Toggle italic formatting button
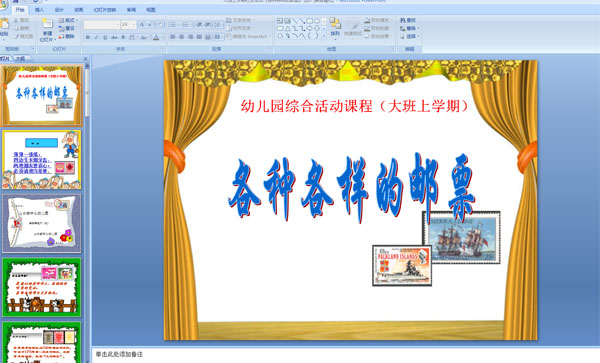Viewport: 600px width, 363px height. 96,37
